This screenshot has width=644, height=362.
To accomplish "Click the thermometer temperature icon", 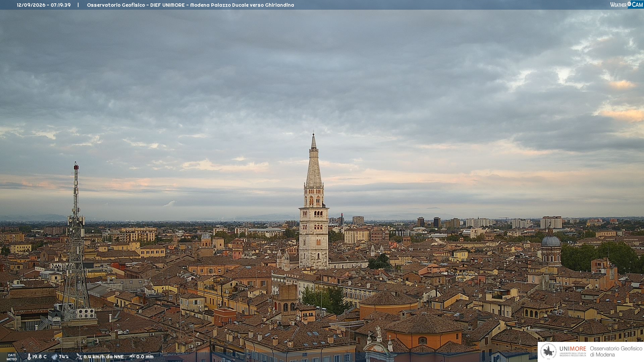I will tap(29, 357).
